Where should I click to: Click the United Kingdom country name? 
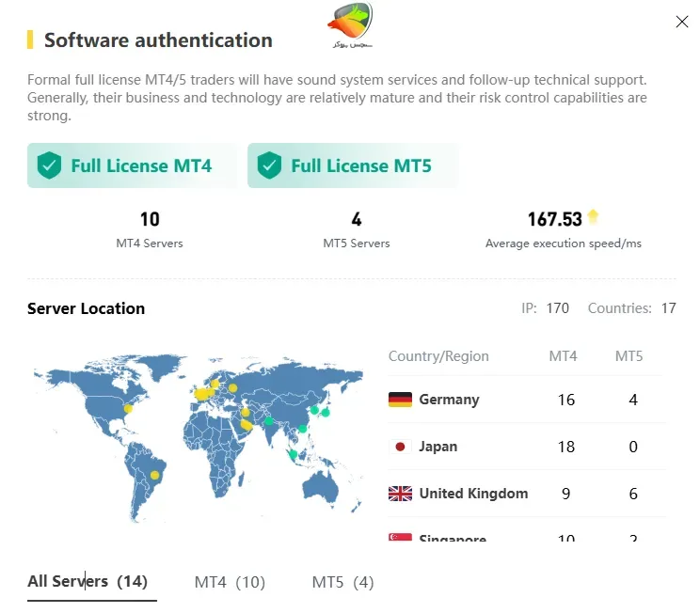[473, 494]
